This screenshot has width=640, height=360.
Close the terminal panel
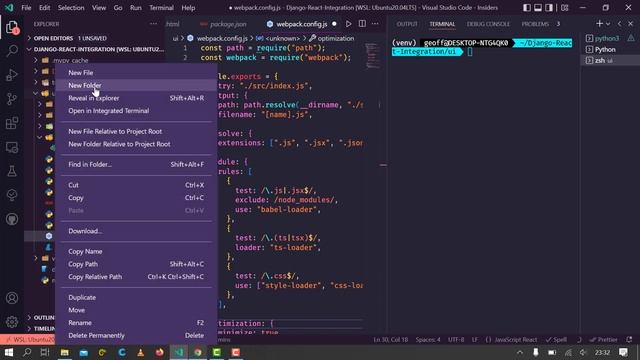pyautogui.click(x=631, y=24)
